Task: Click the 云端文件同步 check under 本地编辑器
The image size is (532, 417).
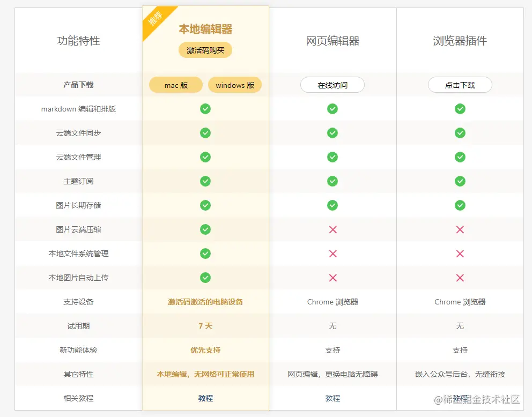Action: (205, 133)
